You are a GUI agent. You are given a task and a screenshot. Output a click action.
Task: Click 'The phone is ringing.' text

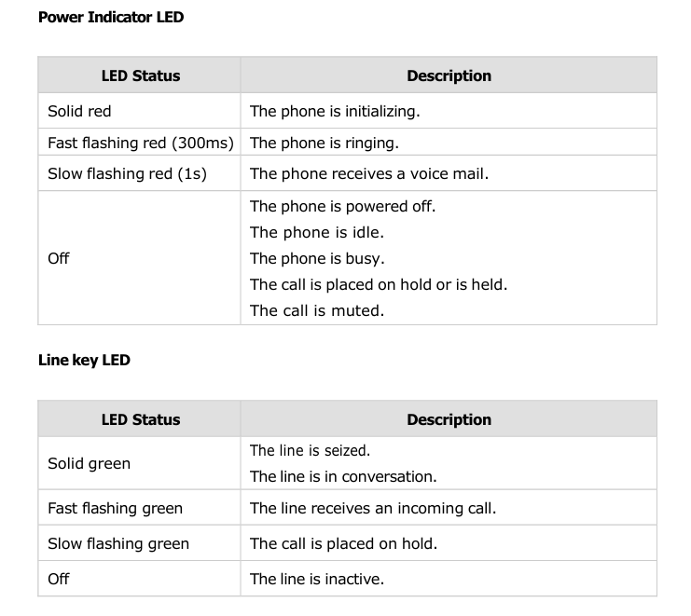(x=324, y=143)
